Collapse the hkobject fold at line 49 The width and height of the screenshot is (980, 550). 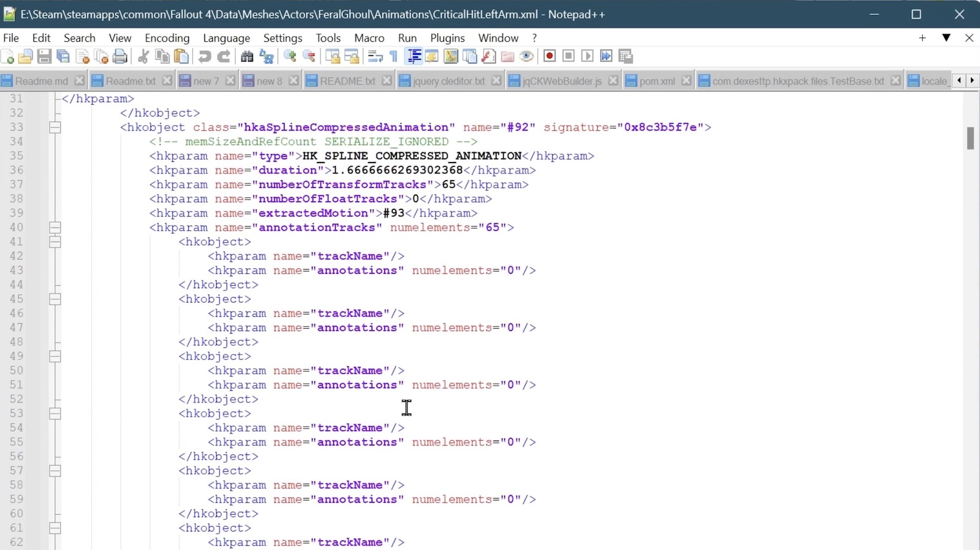55,356
